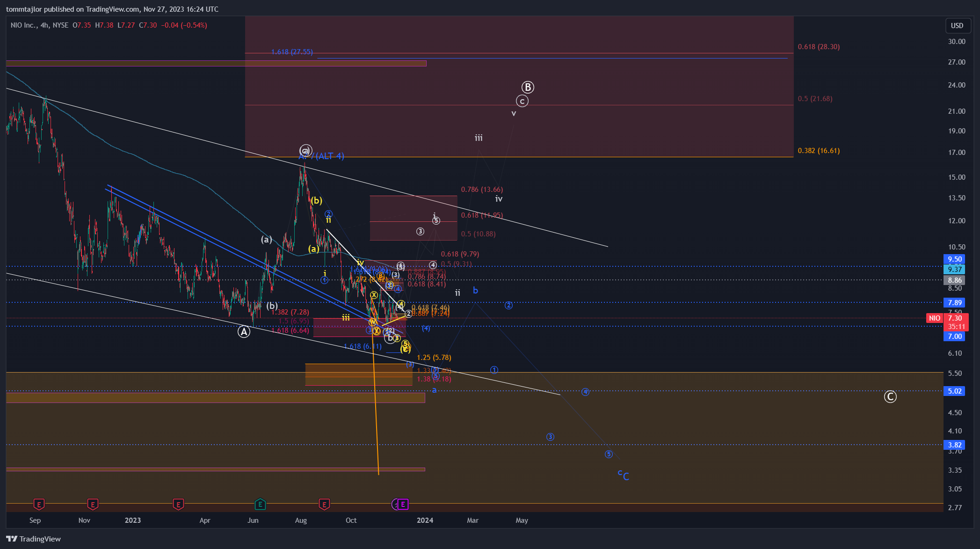Click the 0.618 (11.95) retracement label
The width and height of the screenshot is (980, 549).
coord(482,215)
